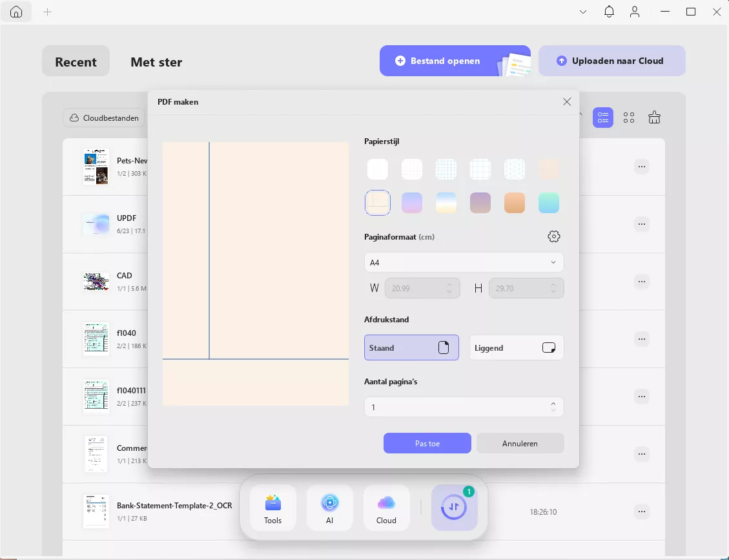This screenshot has height=560, width=729.
Task: Open page format settings gear
Action: tap(554, 236)
